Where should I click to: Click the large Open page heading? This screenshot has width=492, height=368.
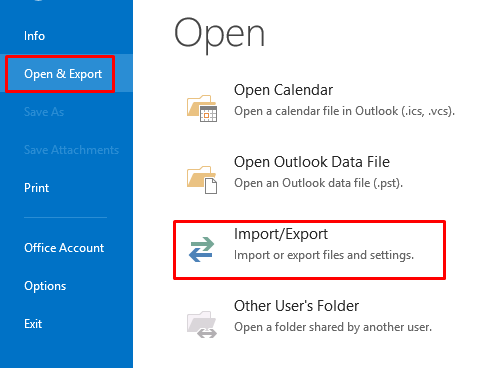(219, 36)
